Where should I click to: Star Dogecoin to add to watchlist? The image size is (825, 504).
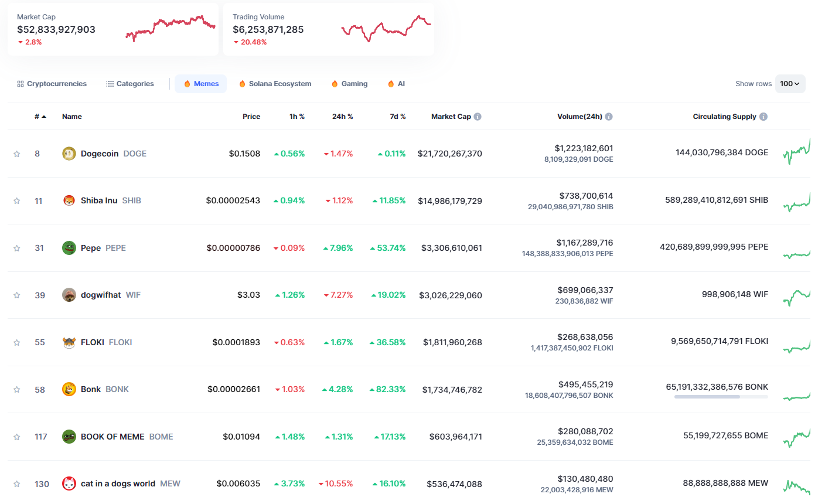pos(17,154)
